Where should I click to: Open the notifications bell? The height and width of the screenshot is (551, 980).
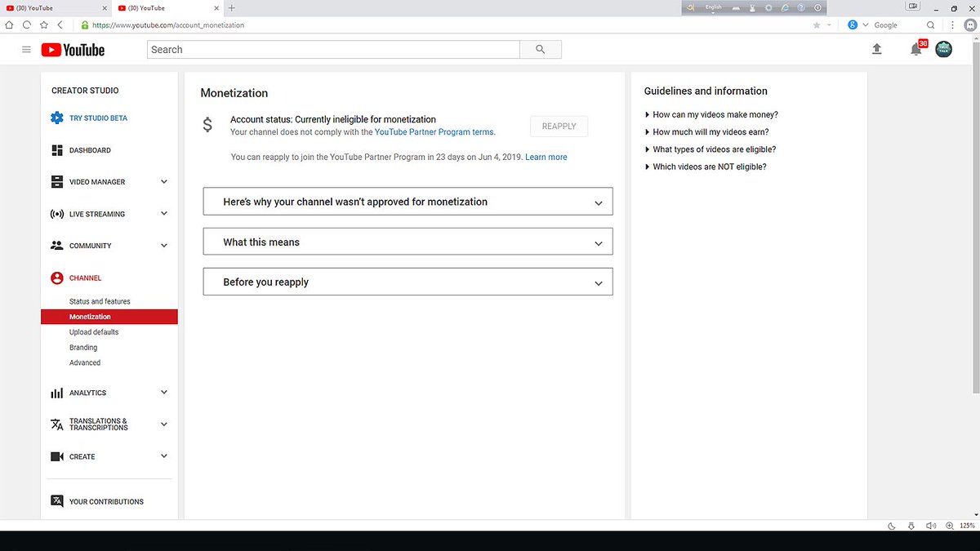click(x=916, y=50)
